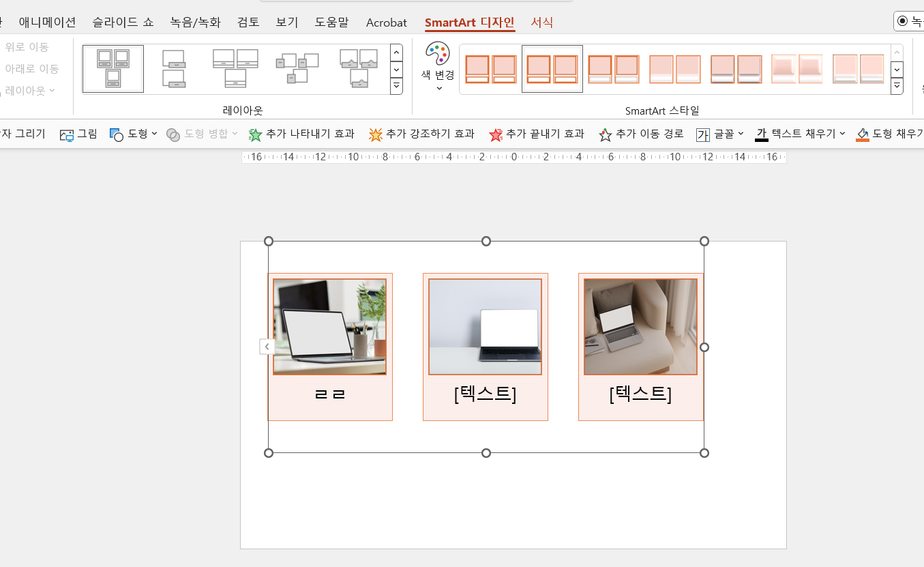Switch to the 녹음/녹화 tab

(x=195, y=22)
